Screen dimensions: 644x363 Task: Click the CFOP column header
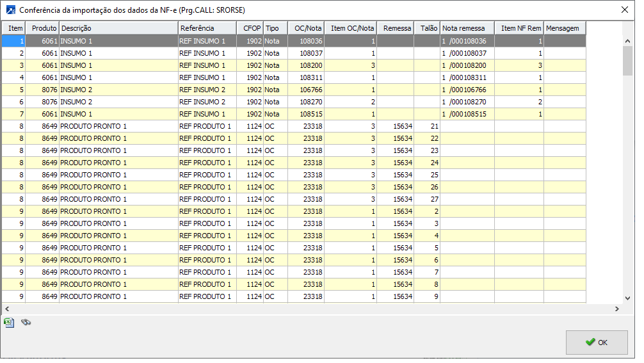tap(252, 28)
